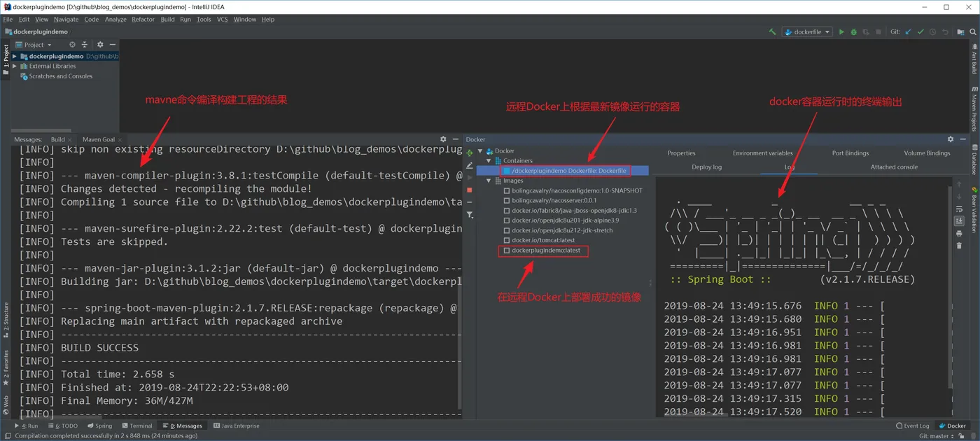
Task: Open the Refactor menu
Action: [143, 20]
